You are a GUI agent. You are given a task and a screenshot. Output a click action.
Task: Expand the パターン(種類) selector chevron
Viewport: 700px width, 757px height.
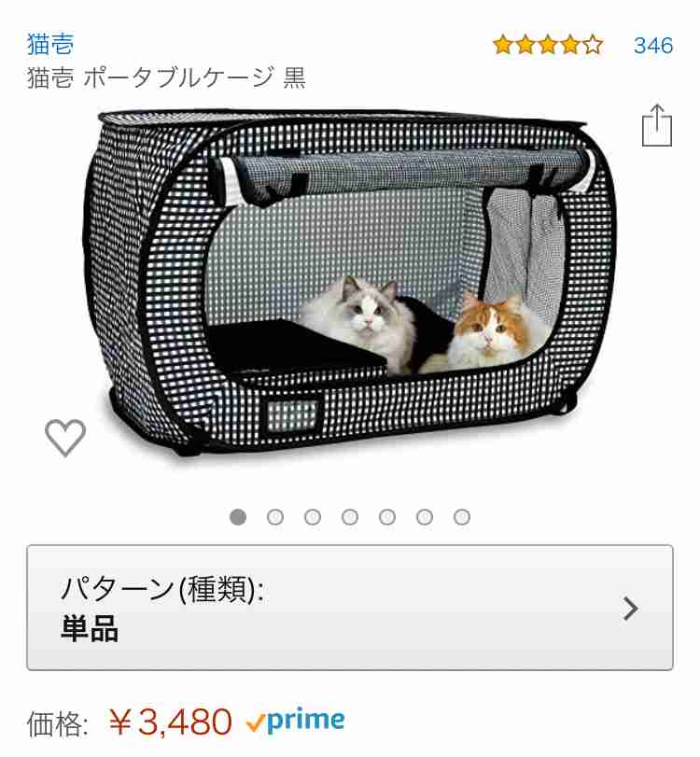(631, 609)
